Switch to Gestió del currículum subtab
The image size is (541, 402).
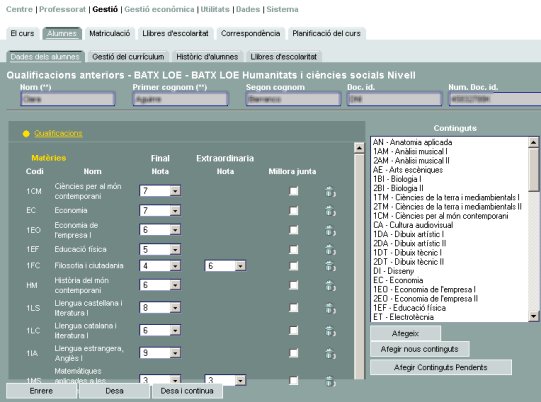128,57
